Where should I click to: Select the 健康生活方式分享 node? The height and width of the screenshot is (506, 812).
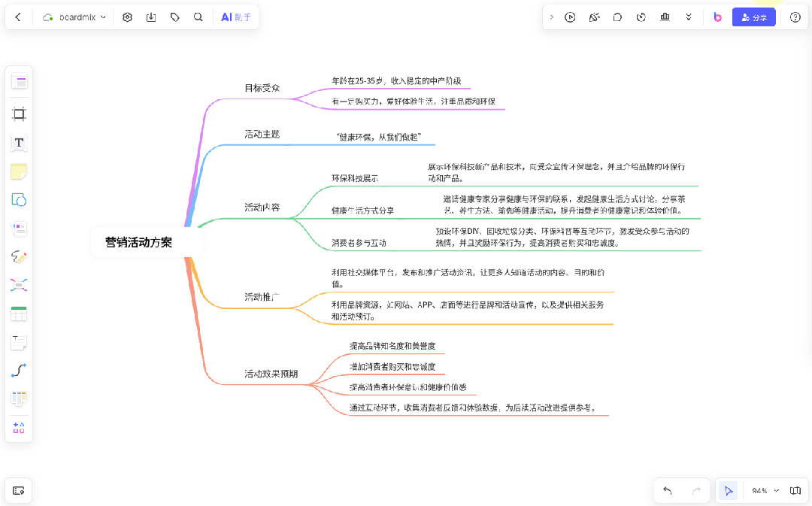point(362,211)
